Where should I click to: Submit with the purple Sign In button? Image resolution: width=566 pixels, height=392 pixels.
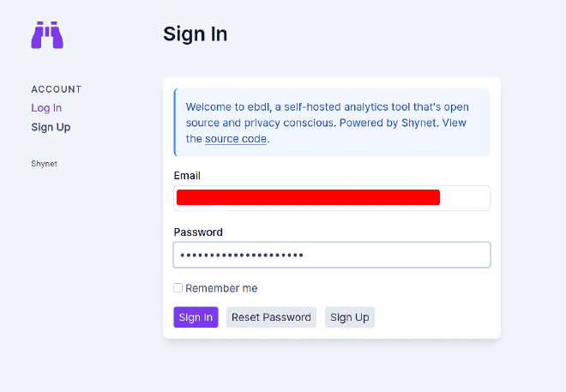pos(196,317)
